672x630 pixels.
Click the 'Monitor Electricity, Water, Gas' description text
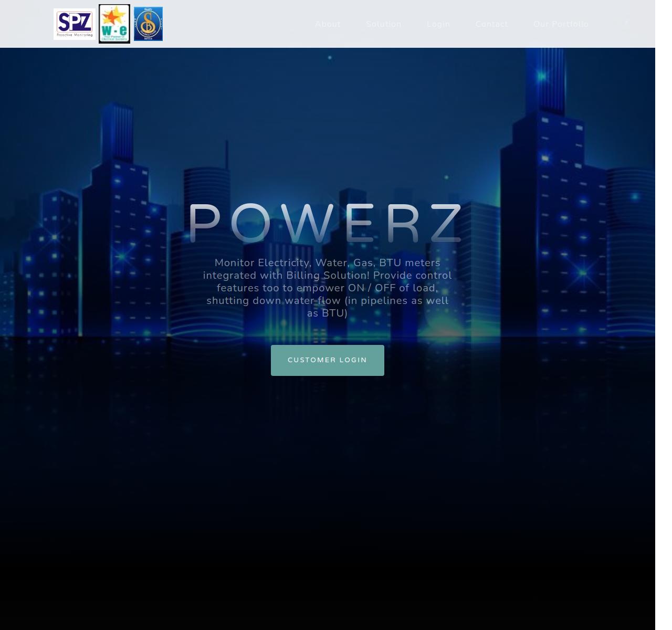coord(328,288)
